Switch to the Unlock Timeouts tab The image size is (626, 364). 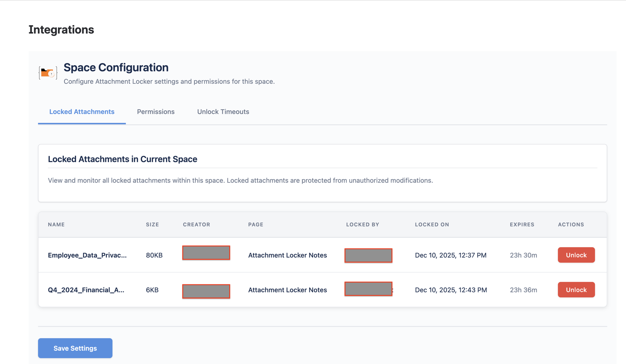(223, 112)
